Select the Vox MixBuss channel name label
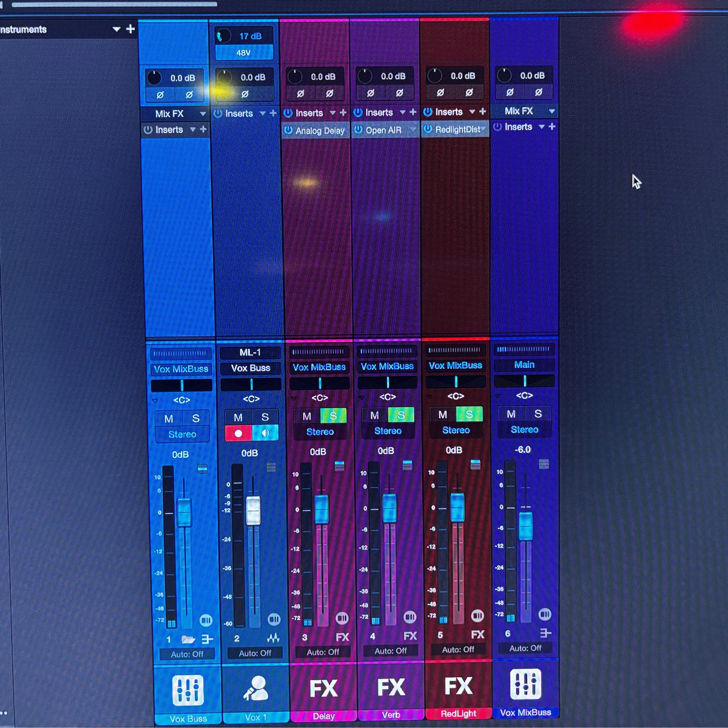This screenshot has height=728, width=728. tap(526, 713)
